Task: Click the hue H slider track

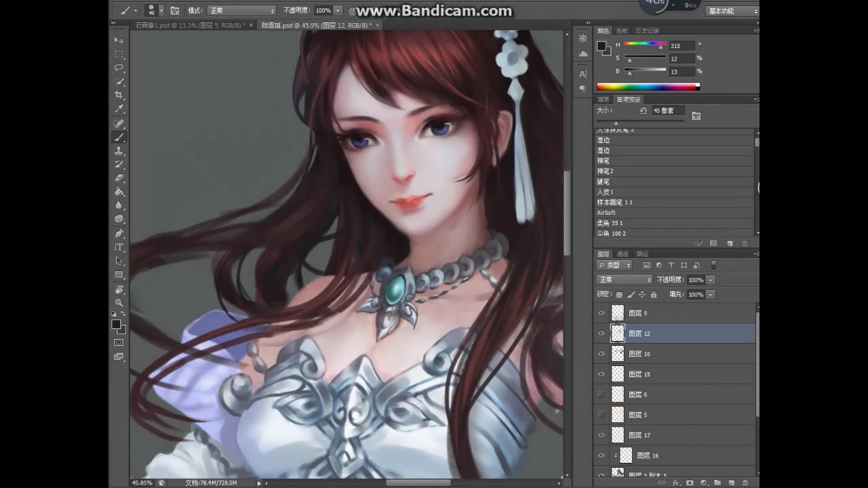Action: point(644,43)
